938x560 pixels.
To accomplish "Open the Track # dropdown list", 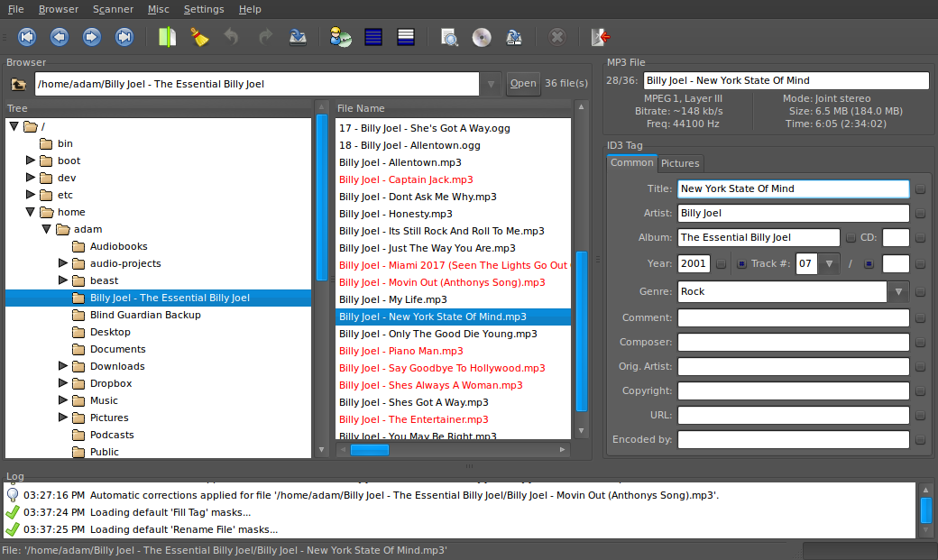I will [x=829, y=264].
